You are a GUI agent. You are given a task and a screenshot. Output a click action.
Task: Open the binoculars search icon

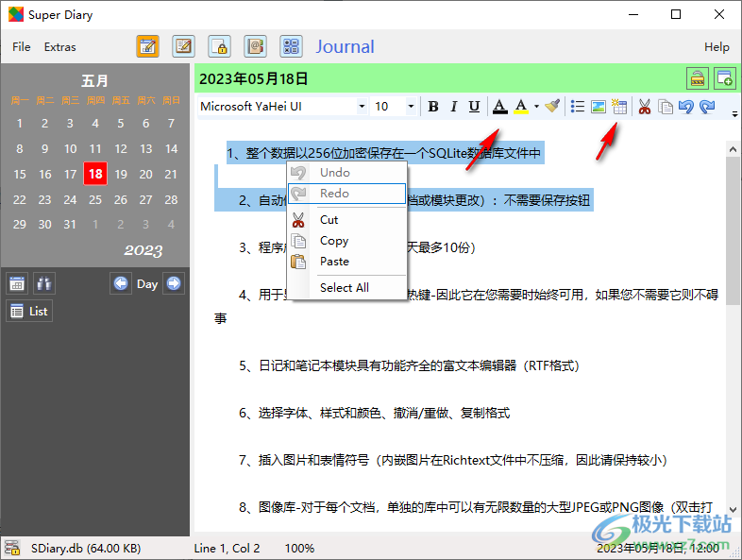tap(44, 283)
